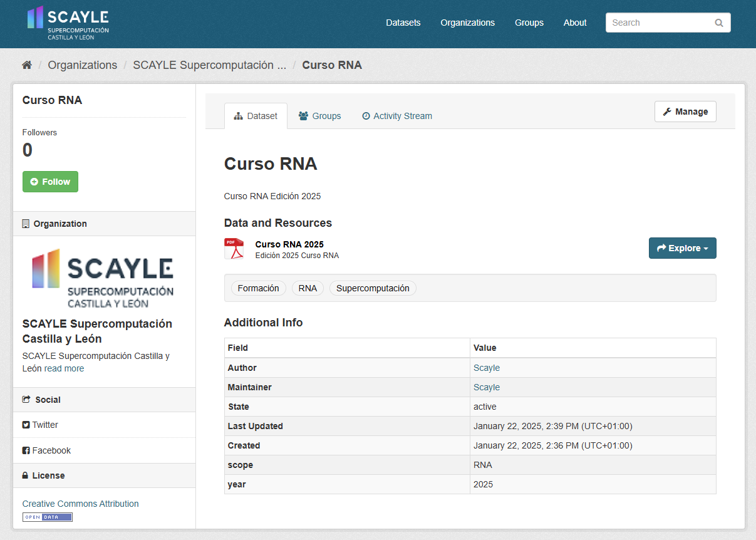Screen dimensions: 756x540
Task: Click the SCAYLE Supercomputación Castilla y León heading
Action: tap(97, 331)
